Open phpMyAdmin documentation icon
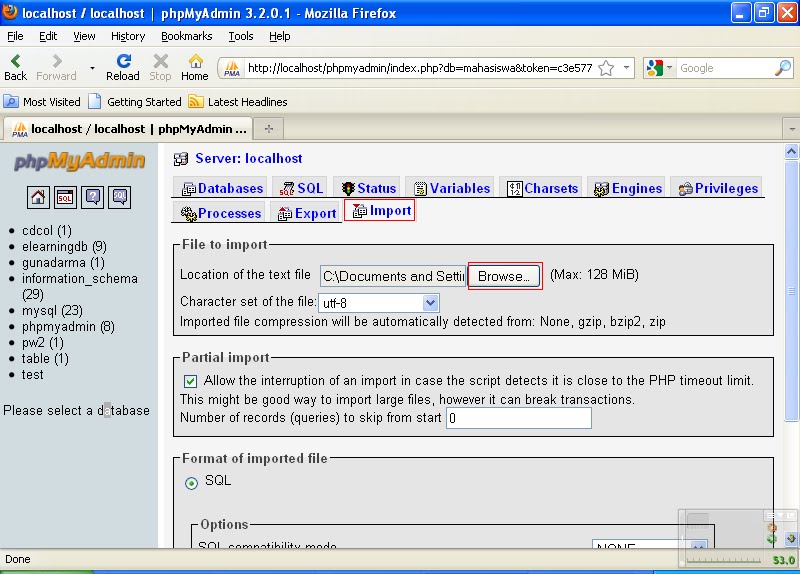The height and width of the screenshot is (574, 800). [92, 197]
